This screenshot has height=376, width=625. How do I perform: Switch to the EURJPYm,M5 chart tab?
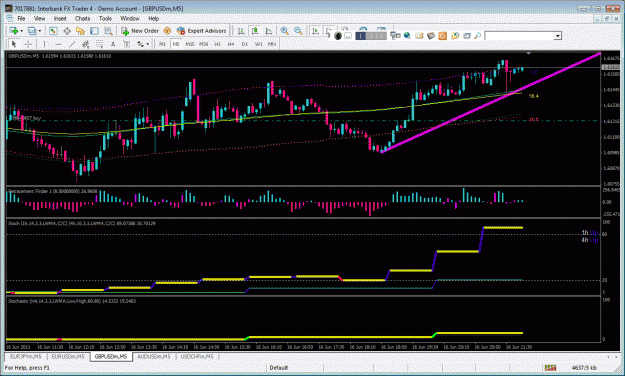pyautogui.click(x=26, y=356)
